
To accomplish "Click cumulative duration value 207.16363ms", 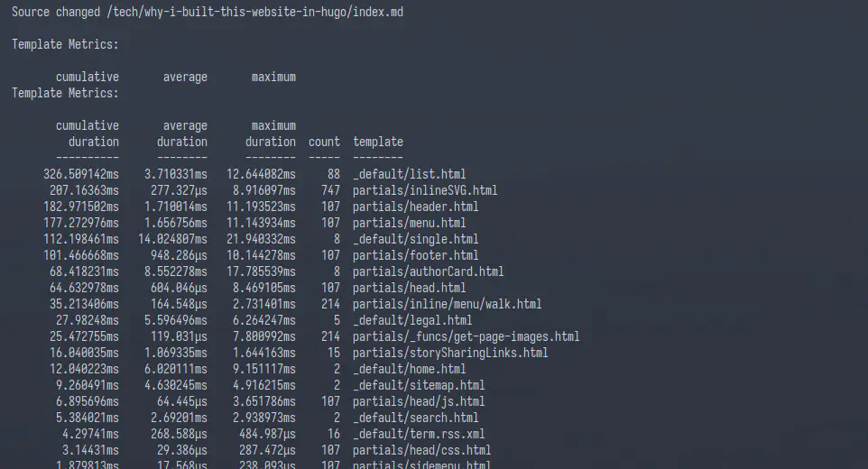I will [x=84, y=190].
